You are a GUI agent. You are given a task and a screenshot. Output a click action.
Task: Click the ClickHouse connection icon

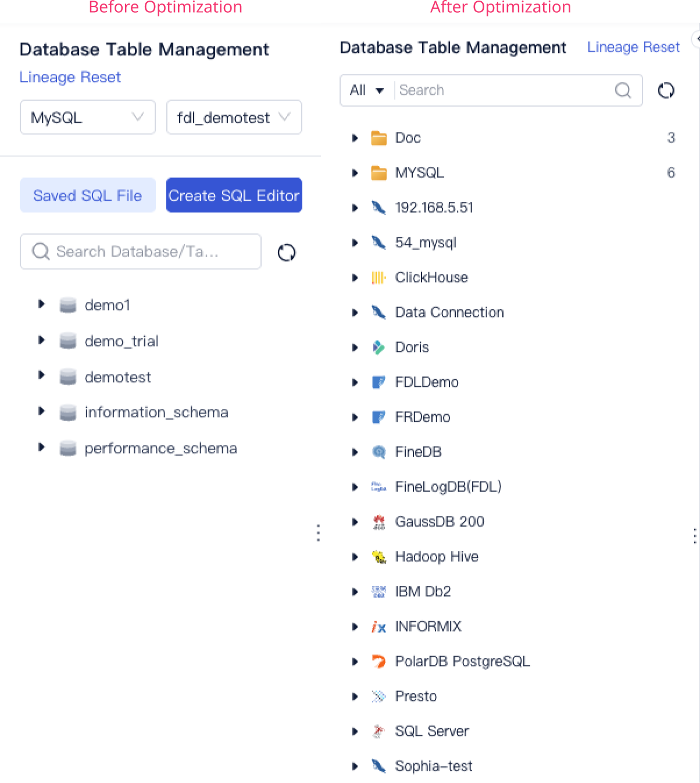(x=378, y=277)
